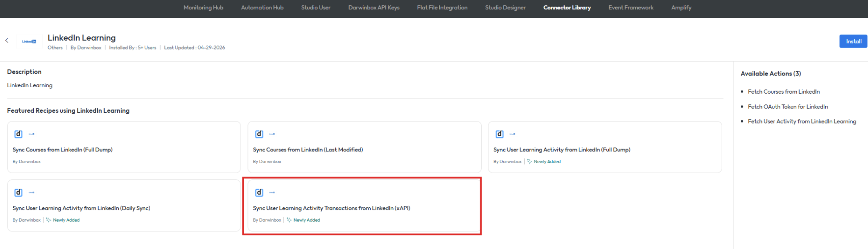
Task: Click the LinkedIn Learning page title
Action: 81,38
